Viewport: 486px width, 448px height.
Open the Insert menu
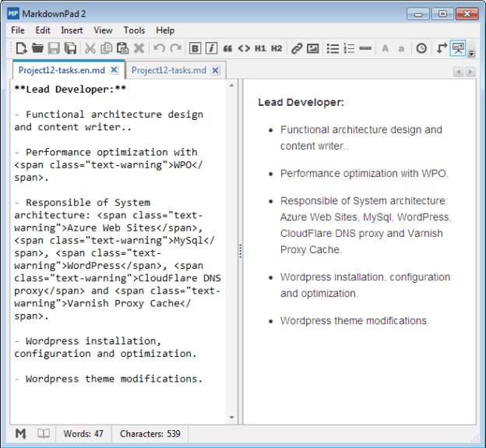pyautogui.click(x=72, y=30)
